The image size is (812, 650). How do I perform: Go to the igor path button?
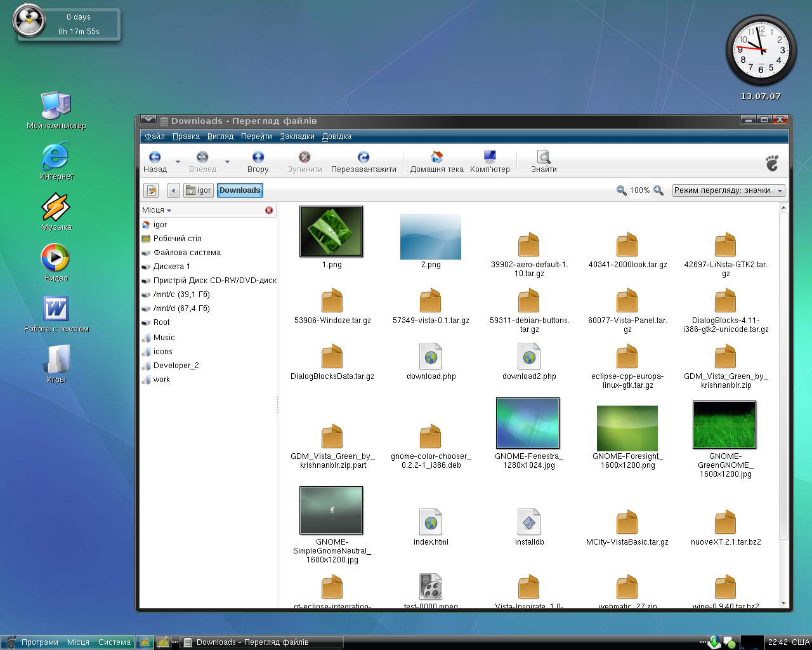199,190
